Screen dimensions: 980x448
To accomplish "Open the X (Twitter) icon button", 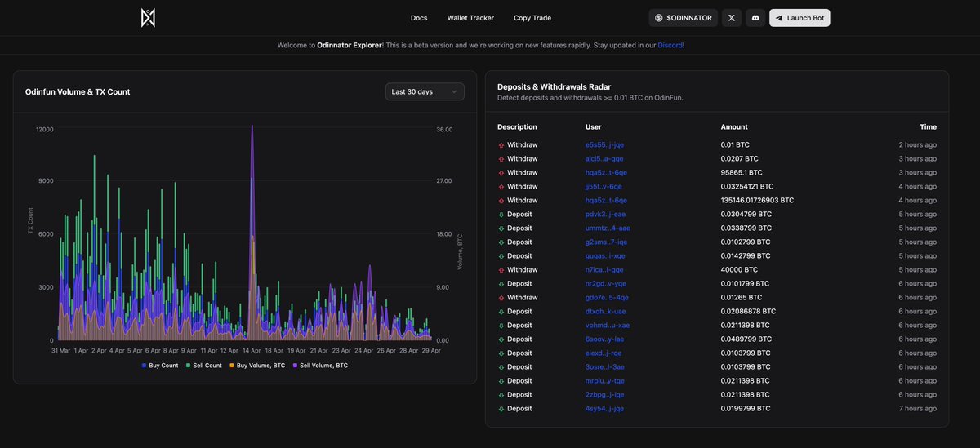I will pyautogui.click(x=732, y=18).
